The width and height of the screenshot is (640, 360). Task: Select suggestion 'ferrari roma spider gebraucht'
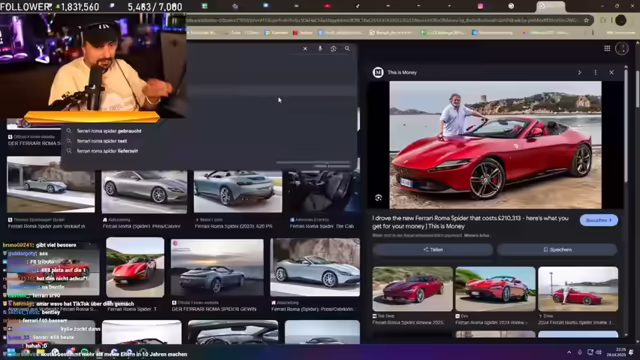click(109, 131)
